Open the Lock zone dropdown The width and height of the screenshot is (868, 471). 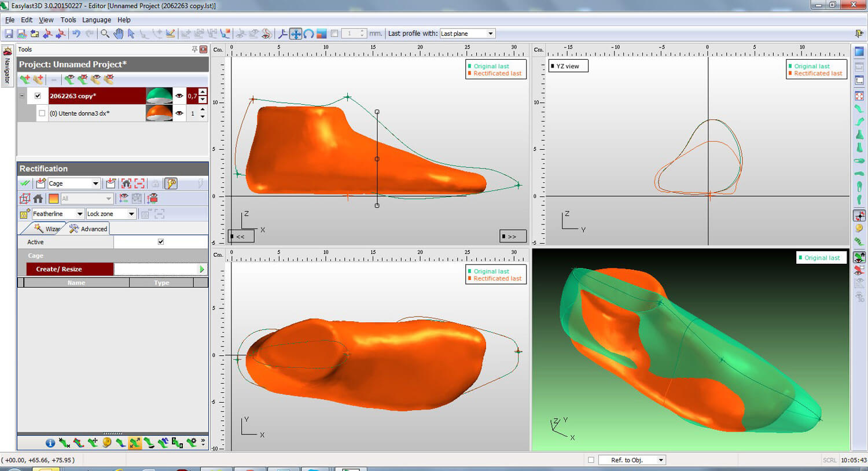131,214
